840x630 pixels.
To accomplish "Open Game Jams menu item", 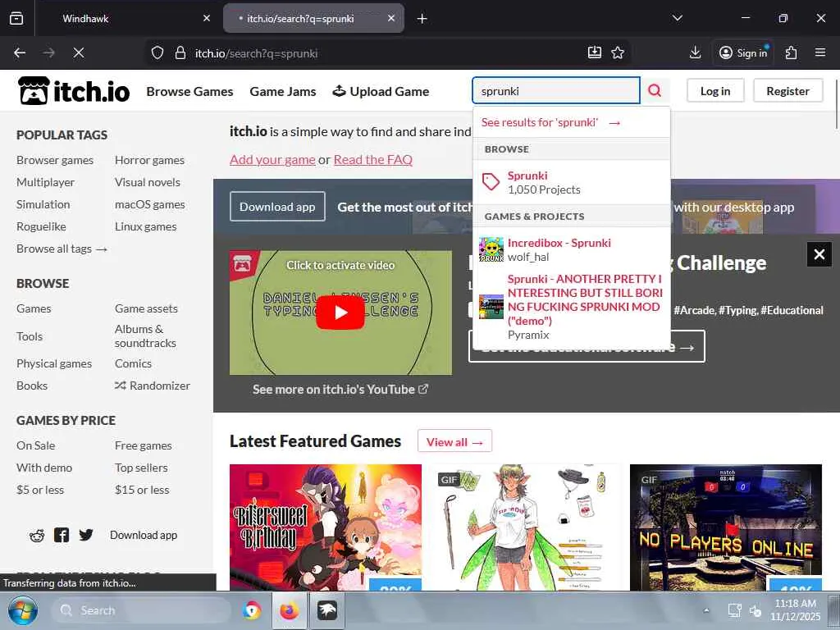I will pos(283,92).
